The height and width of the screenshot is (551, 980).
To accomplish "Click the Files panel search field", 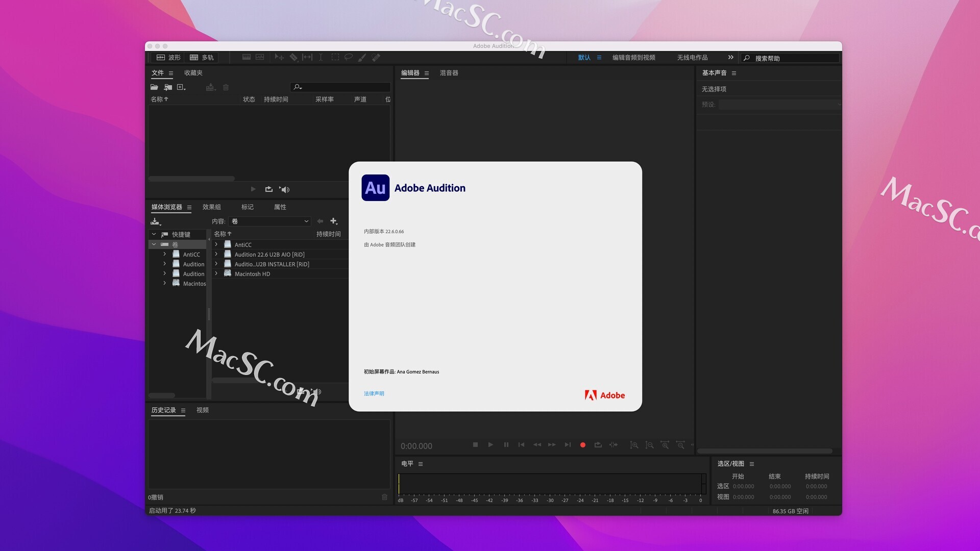I will (x=340, y=87).
